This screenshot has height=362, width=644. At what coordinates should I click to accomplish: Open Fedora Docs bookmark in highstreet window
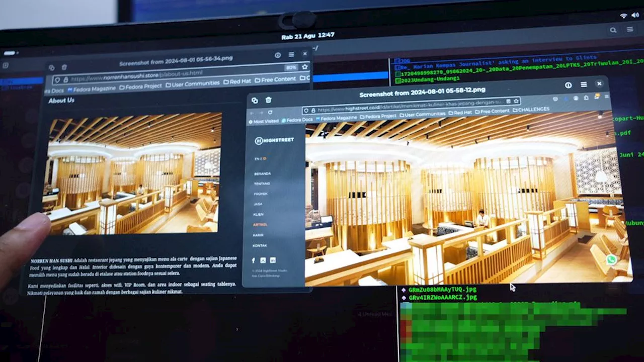click(x=297, y=120)
